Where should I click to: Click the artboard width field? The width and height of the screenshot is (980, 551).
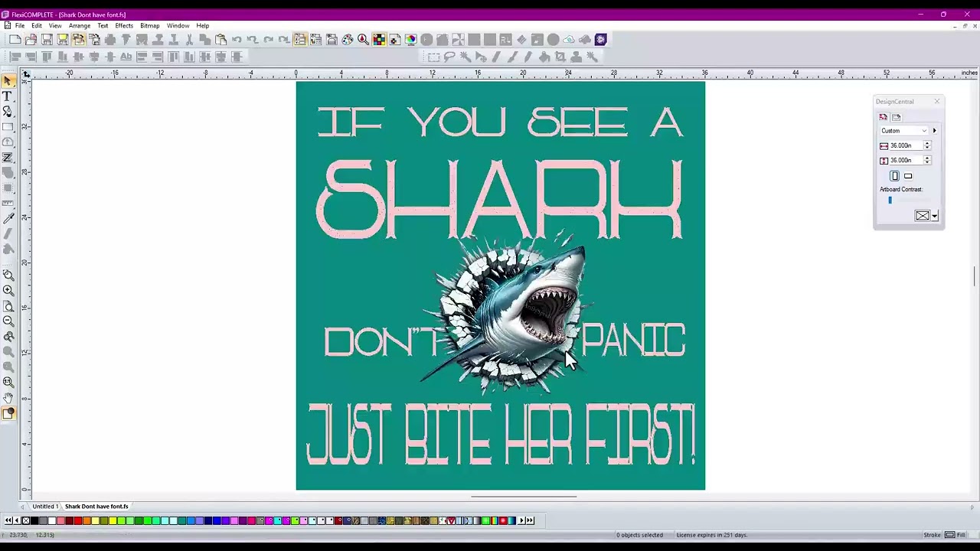tap(906, 145)
